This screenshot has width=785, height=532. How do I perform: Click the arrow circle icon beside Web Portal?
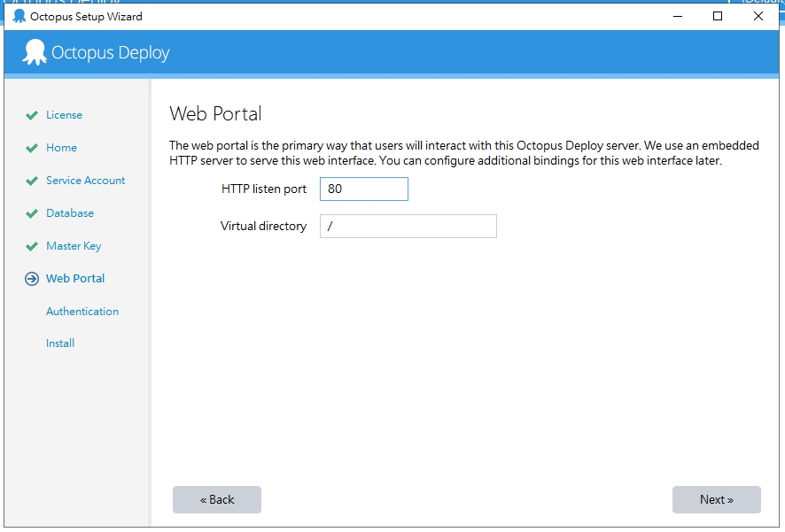(32, 279)
